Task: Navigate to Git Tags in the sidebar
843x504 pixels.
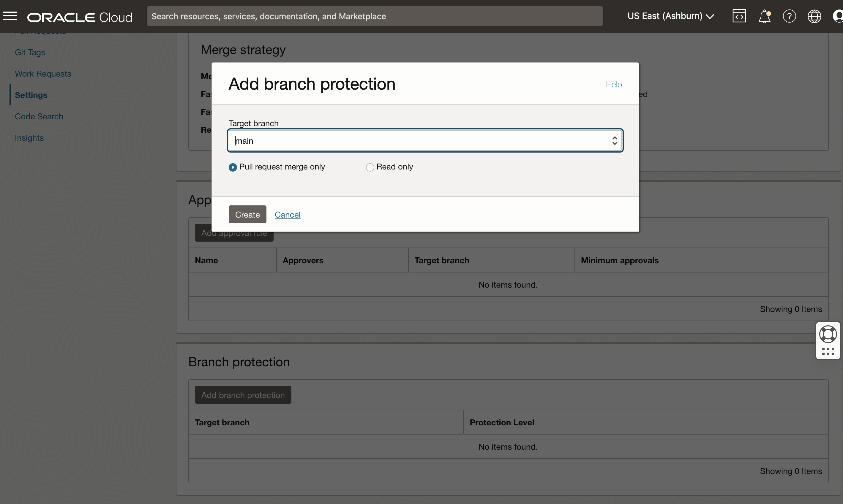Action: (x=30, y=52)
